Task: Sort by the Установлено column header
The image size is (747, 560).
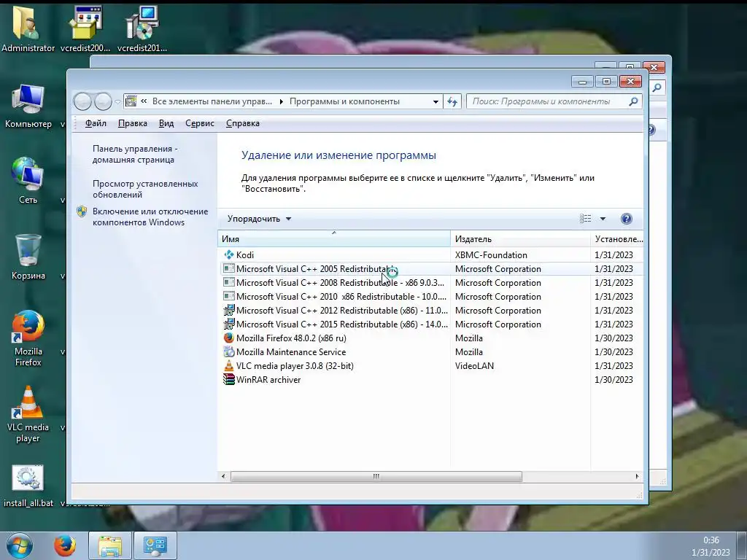Action: [617, 239]
